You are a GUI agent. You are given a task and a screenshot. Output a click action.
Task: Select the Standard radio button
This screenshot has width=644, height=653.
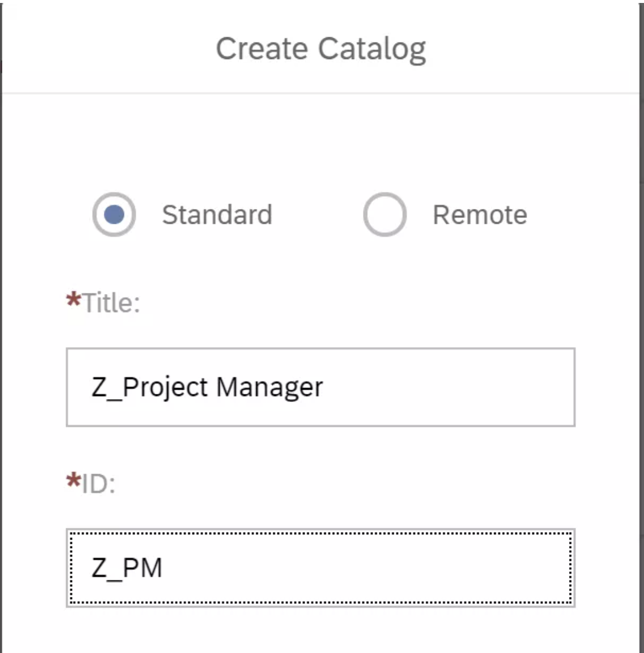click(x=114, y=215)
